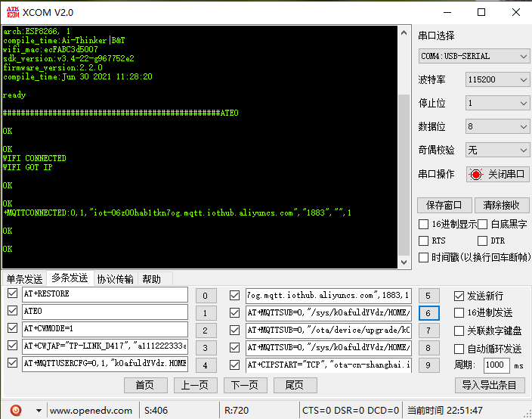This screenshot has height=419, width=532.
Task: Switch to the 单条发送 tab
Action: coord(24,279)
